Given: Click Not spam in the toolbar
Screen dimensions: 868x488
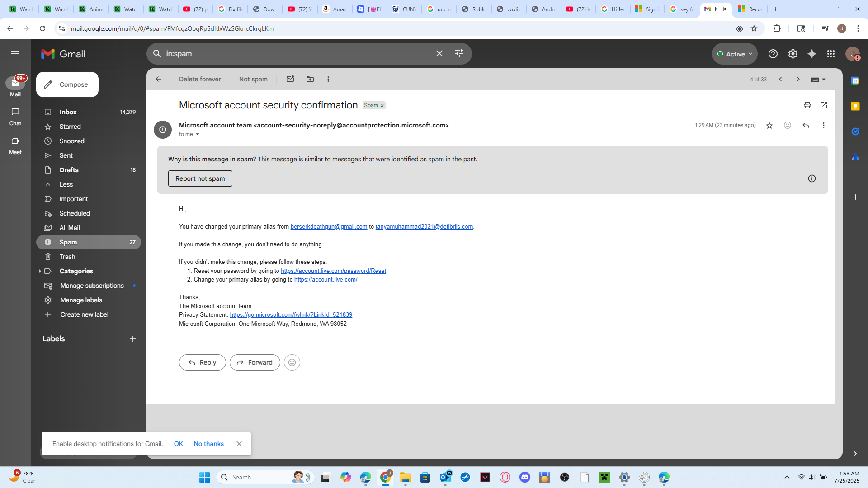Looking at the screenshot, I should click(x=253, y=79).
